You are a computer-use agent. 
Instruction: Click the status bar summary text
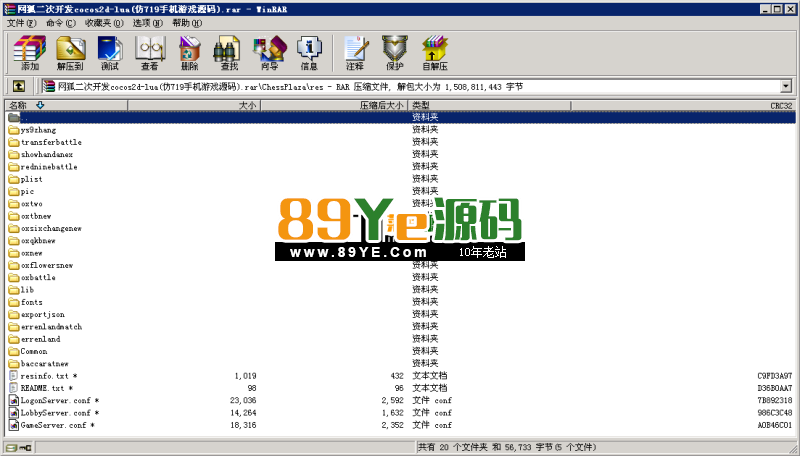coord(507,447)
